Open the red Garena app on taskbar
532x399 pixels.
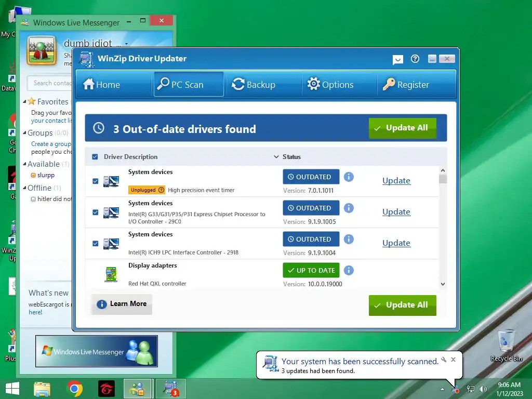point(106,389)
